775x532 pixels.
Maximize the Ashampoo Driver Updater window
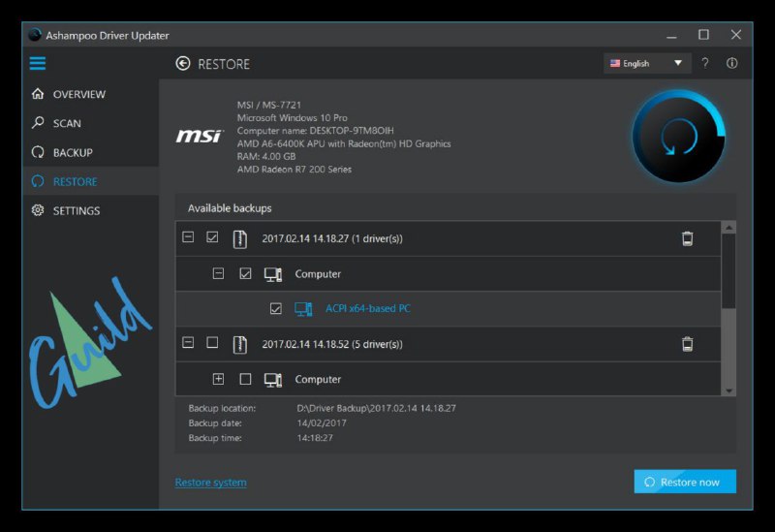click(x=703, y=35)
